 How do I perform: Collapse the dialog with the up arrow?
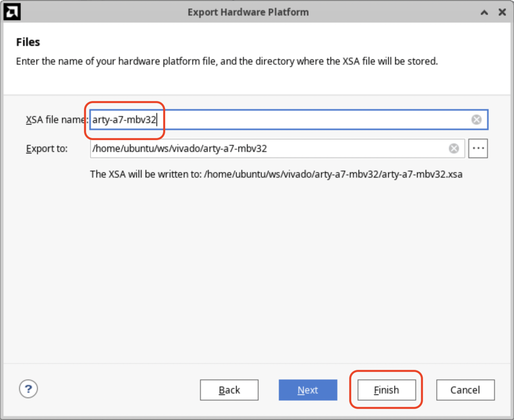(x=484, y=12)
